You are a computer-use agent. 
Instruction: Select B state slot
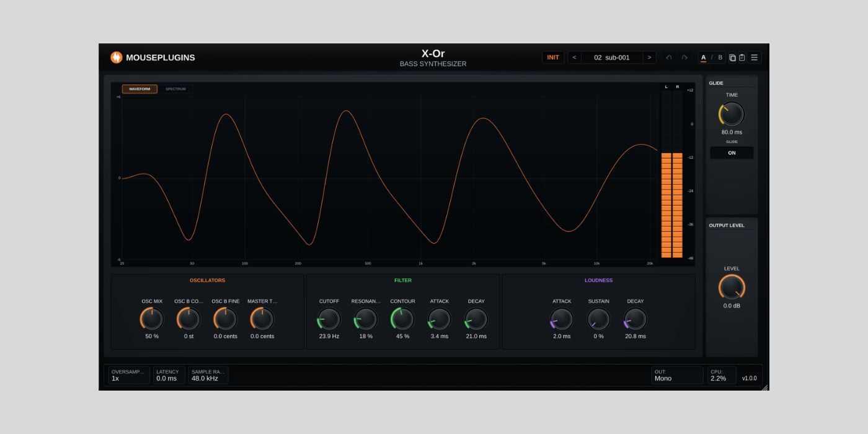pos(720,58)
